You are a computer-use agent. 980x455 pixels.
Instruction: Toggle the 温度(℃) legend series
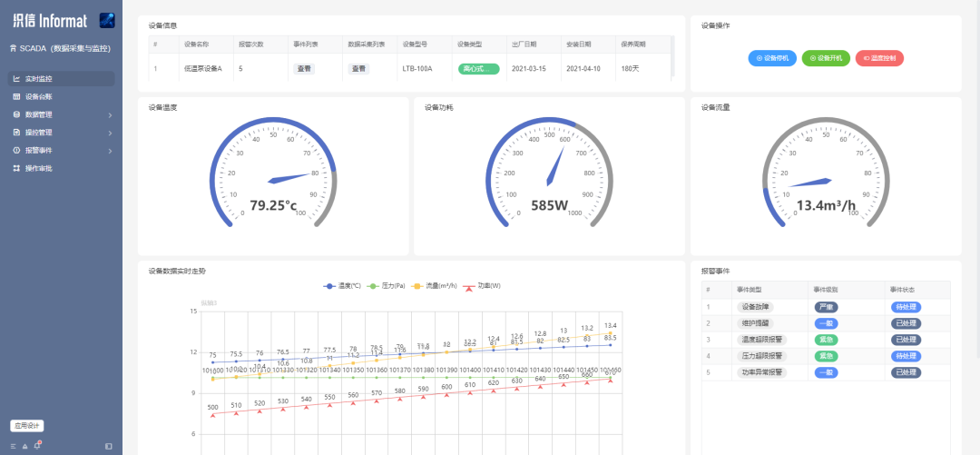tap(342, 285)
